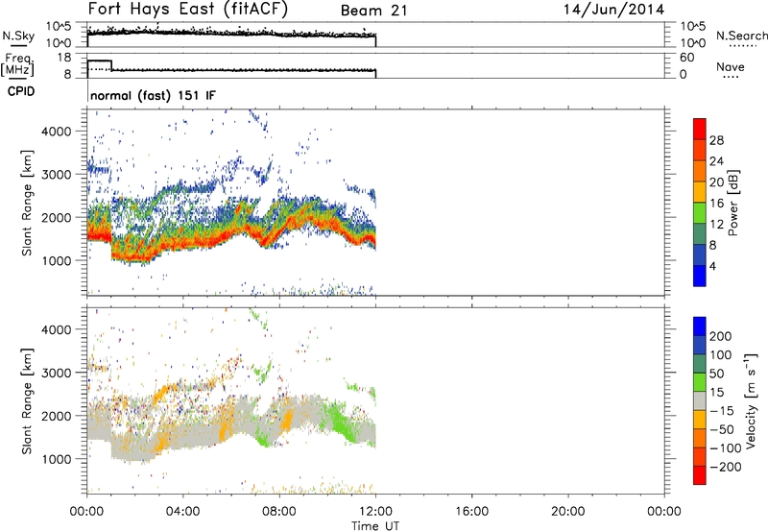
Task: Click the '60' Nave axis value
Action: (x=686, y=58)
